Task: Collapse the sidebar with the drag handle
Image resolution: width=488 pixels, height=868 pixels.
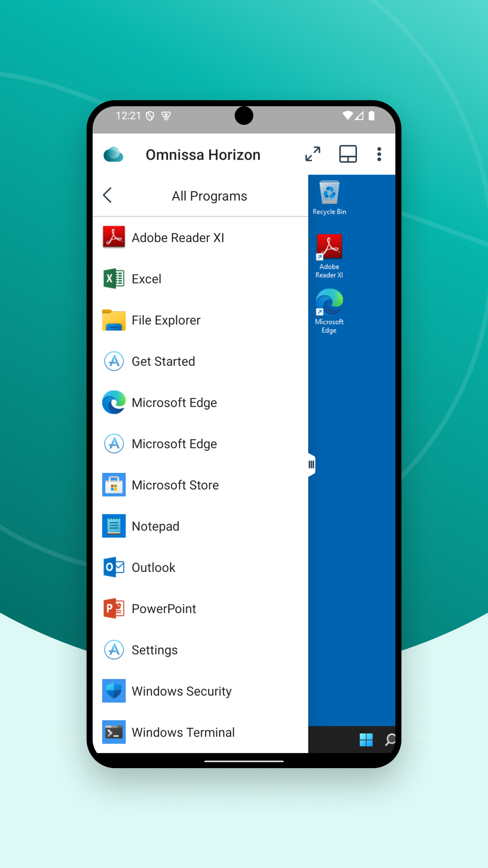Action: tap(311, 464)
